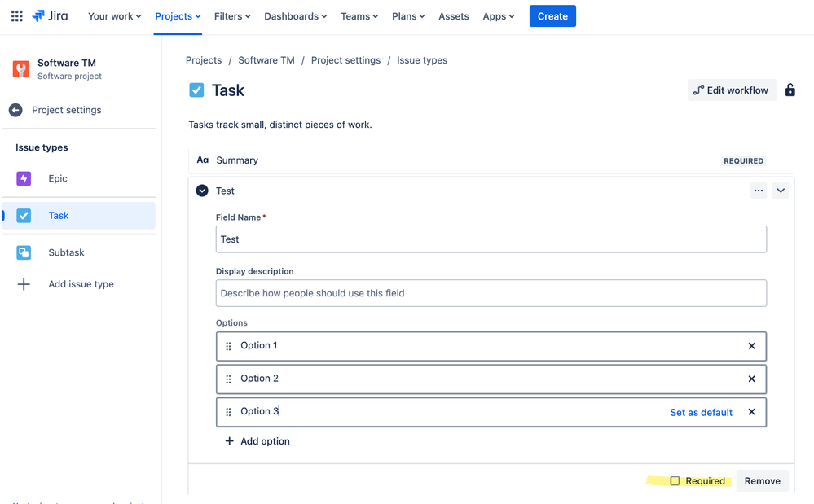Open the Apps dropdown
The image size is (814, 504).
tap(499, 16)
